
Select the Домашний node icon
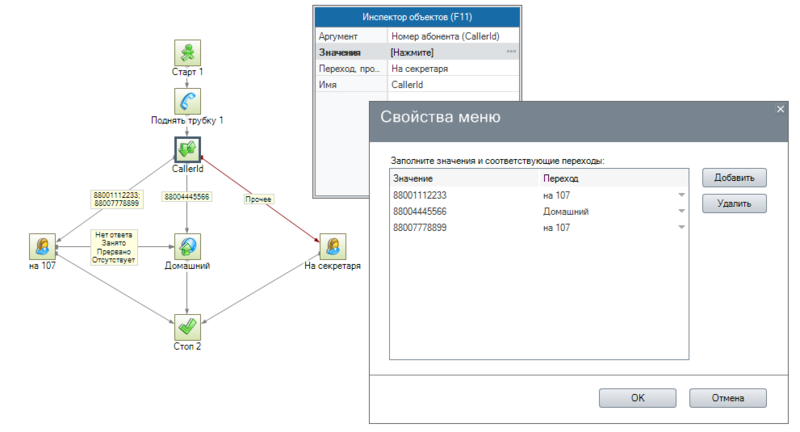pos(187,246)
